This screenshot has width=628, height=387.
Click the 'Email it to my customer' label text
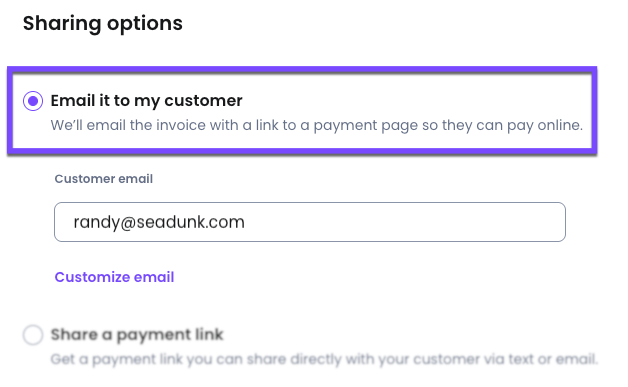click(146, 101)
